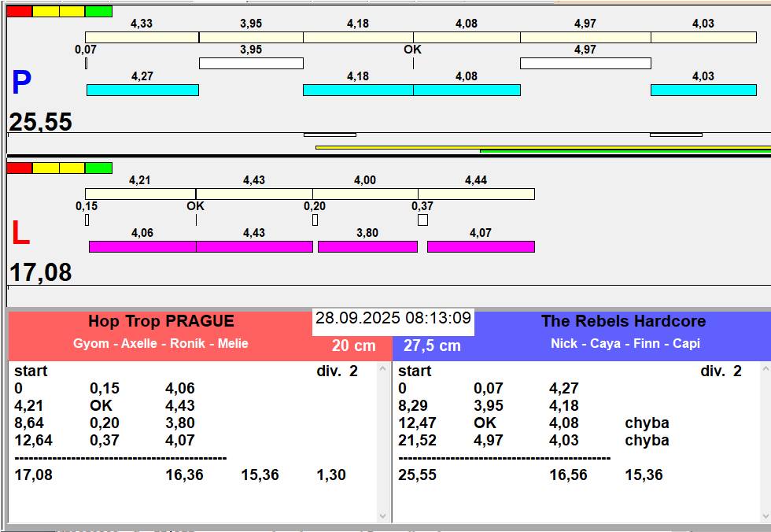Click the red start light in lane P
This screenshot has height=532, width=771.
pyautogui.click(x=20, y=11)
